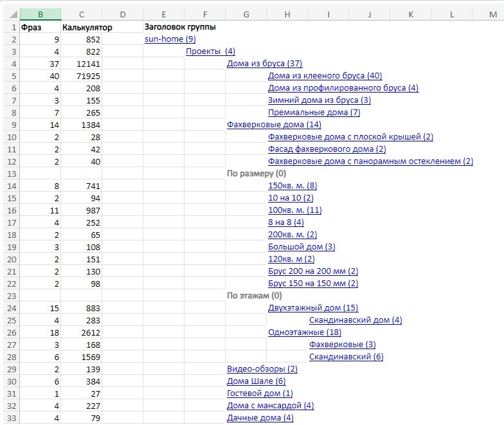The height and width of the screenshot is (425, 504).
Task: Open Фахверковые дома (14) link
Action: [274, 125]
